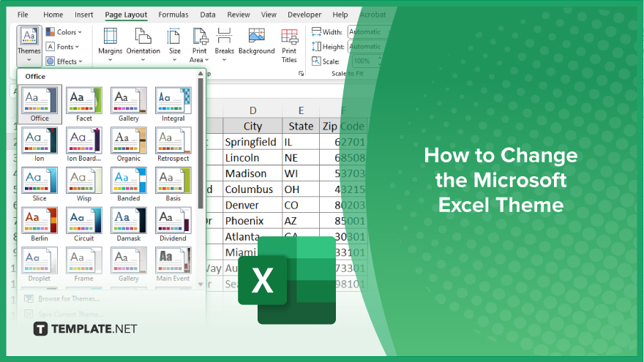Click themes gallery scroll-down arrow
The height and width of the screenshot is (362, 644).
(x=201, y=284)
